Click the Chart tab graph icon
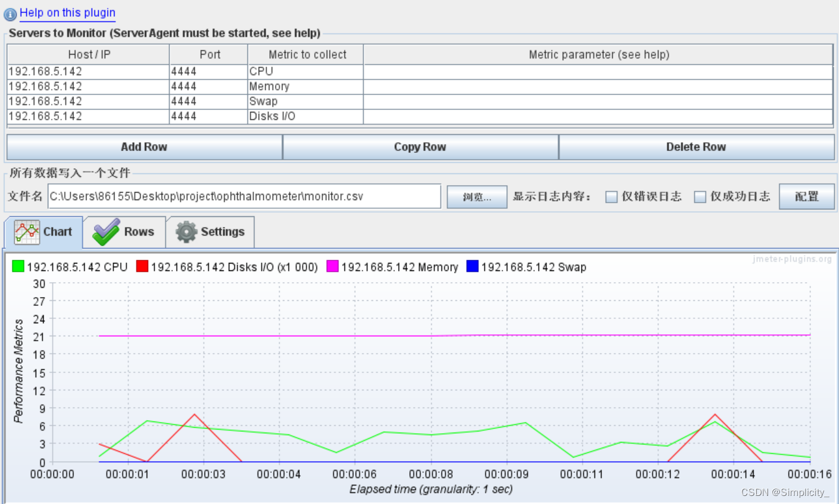Viewport: 839px width, 504px height. (x=27, y=232)
